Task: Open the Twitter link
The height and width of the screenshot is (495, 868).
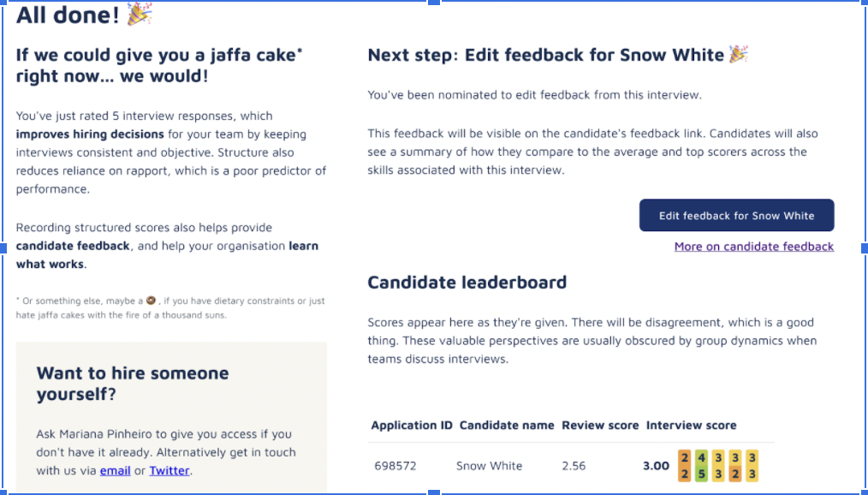Action: click(x=169, y=470)
